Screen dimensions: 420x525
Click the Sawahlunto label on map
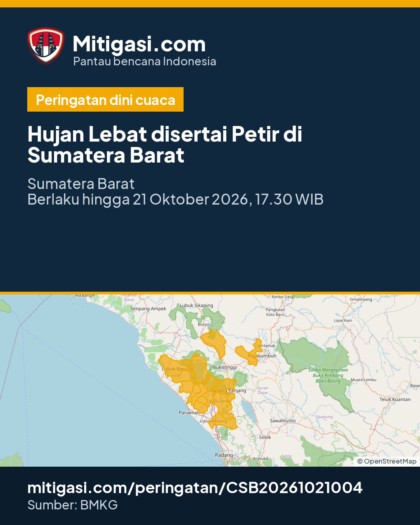click(x=283, y=421)
